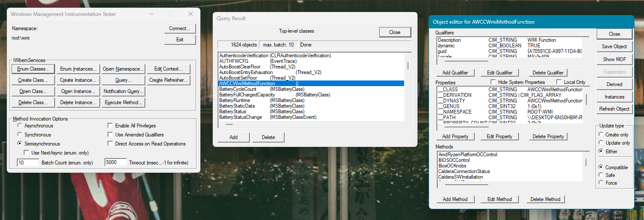Select the AutoBoostClearFloor class row
Screen dimensions: 644x220
point(311,67)
